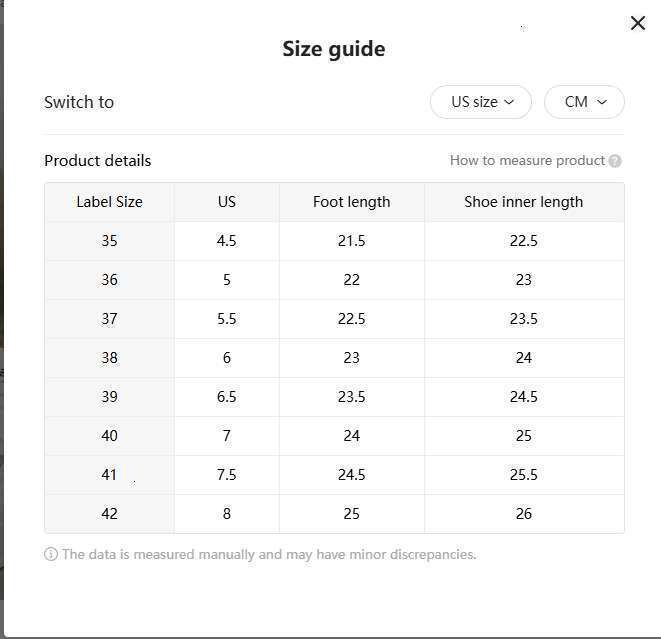Image resolution: width=661 pixels, height=639 pixels.
Task: Click the chevron in the CM dropdown
Action: point(602,102)
